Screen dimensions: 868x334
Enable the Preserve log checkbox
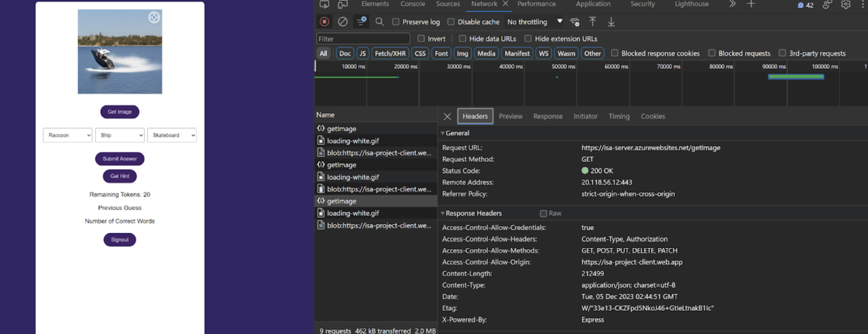coord(396,22)
